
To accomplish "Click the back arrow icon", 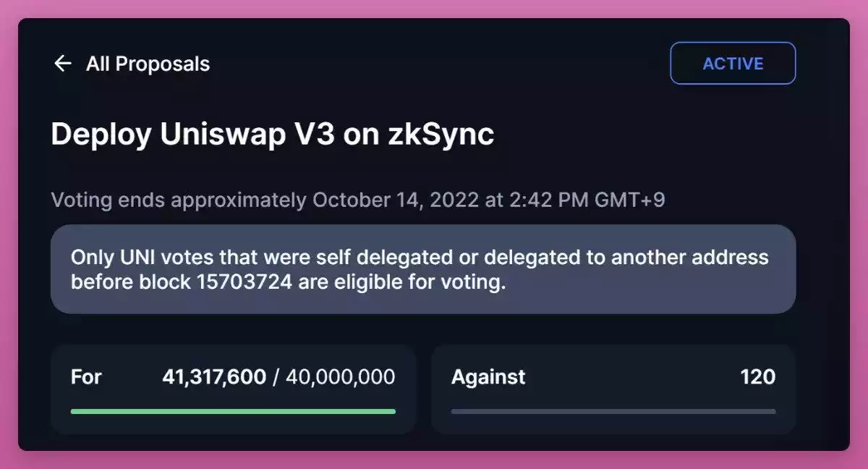I will pos(63,64).
